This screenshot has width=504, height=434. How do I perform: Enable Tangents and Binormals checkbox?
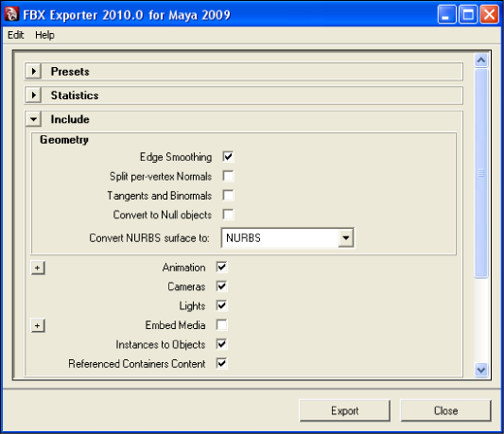pos(228,195)
